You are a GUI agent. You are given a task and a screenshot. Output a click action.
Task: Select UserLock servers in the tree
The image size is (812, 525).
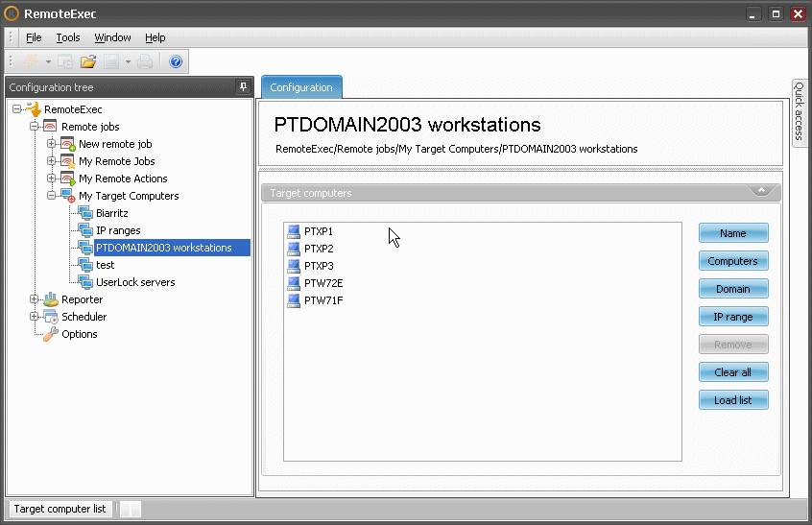click(135, 282)
